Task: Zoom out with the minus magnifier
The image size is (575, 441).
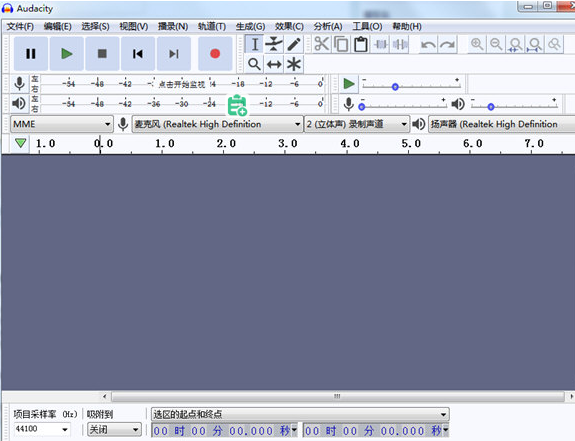Action: pos(496,44)
